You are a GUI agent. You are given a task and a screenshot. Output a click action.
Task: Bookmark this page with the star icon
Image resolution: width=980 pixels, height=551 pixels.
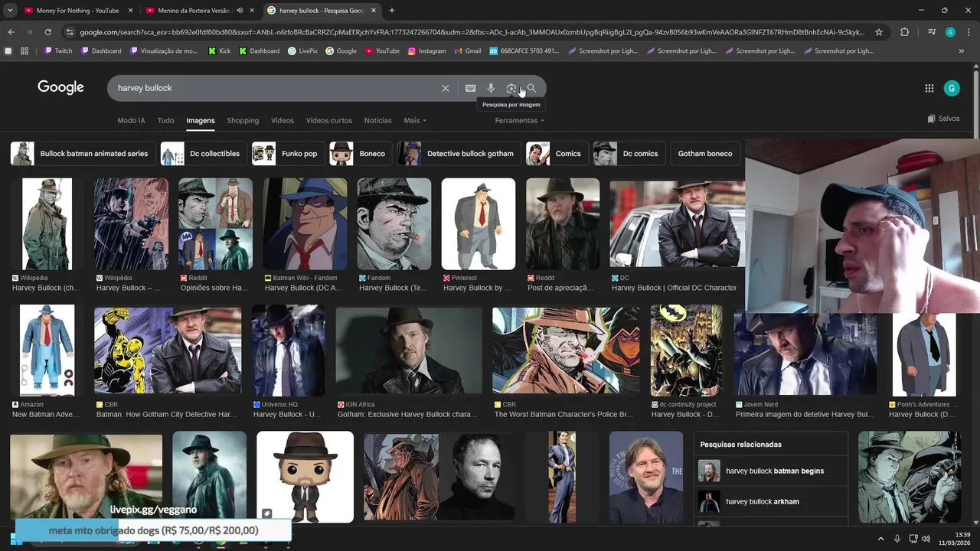(x=879, y=32)
